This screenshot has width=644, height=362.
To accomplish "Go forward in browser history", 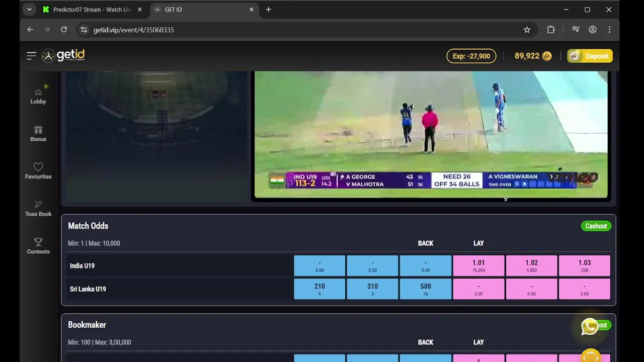I will (47, 30).
